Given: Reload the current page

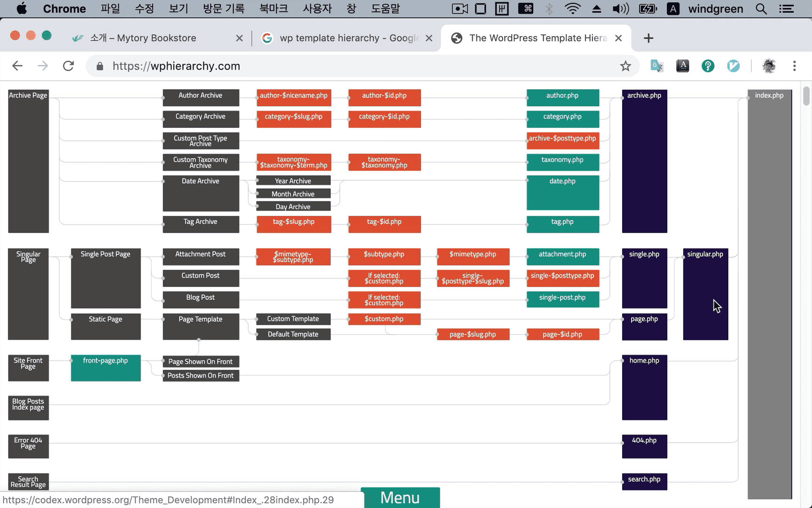Looking at the screenshot, I should [x=69, y=66].
